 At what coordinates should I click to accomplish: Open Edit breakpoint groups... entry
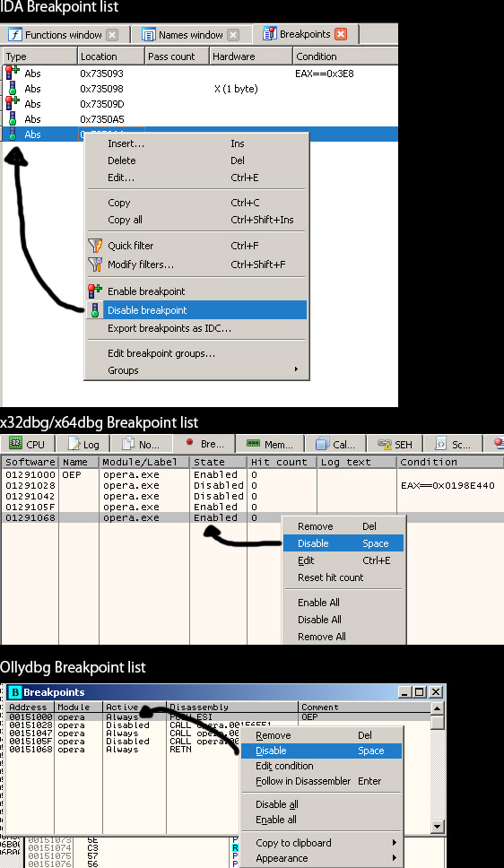[196, 353]
